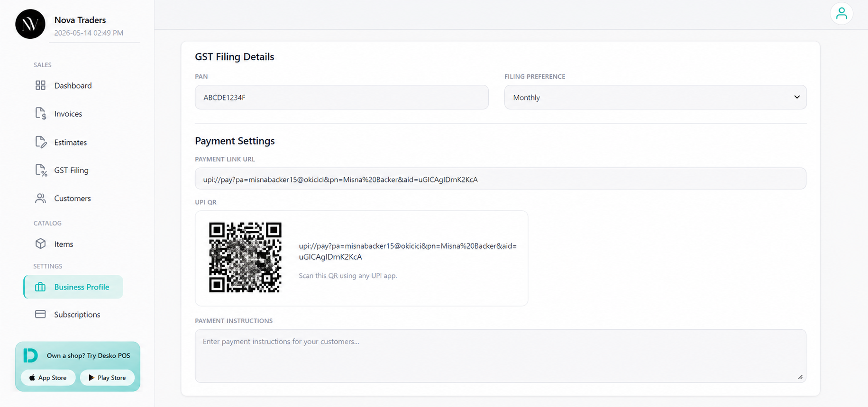The height and width of the screenshot is (407, 868).
Task: Go to Dashboard page
Action: [73, 85]
